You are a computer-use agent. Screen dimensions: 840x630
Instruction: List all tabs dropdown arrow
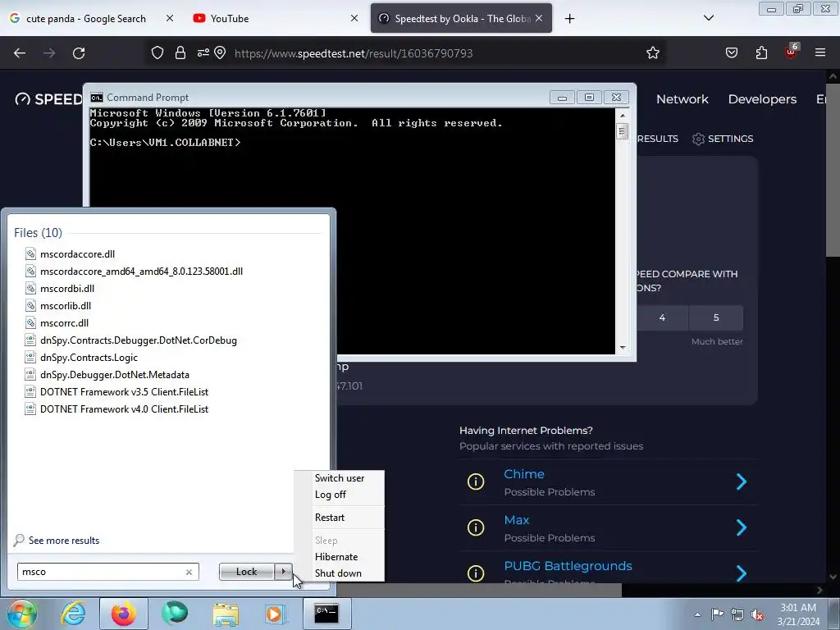pyautogui.click(x=708, y=18)
